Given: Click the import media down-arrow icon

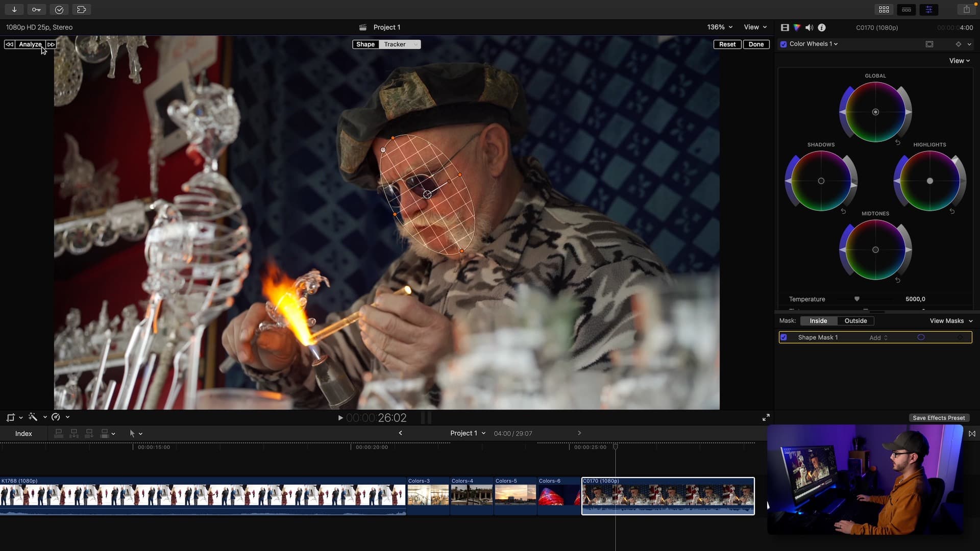Looking at the screenshot, I should pos(14,9).
